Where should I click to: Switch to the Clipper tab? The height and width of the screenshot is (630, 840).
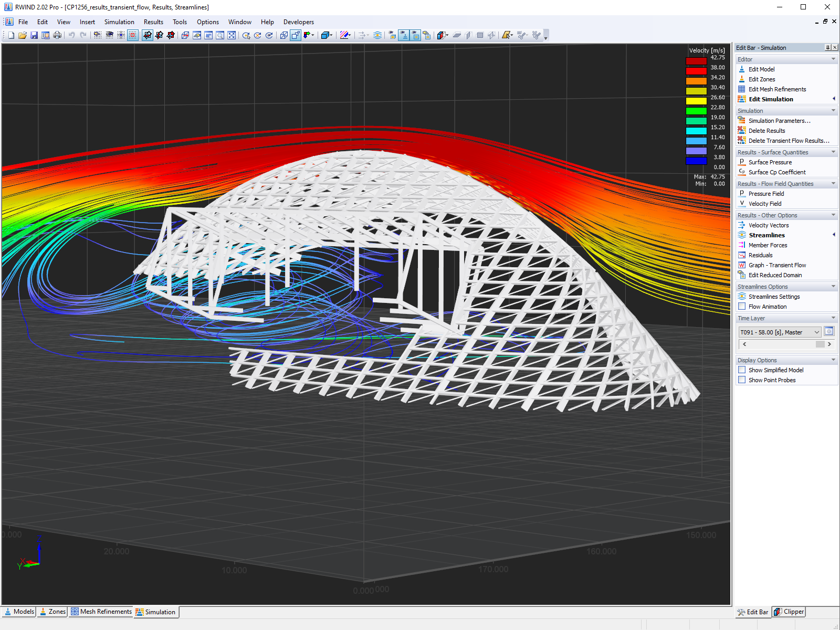(789, 612)
